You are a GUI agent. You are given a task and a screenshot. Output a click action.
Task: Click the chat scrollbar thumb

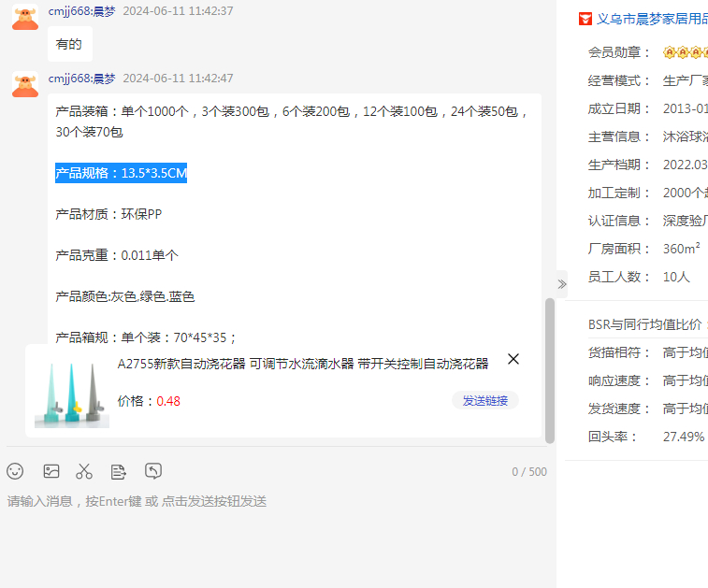(x=550, y=371)
